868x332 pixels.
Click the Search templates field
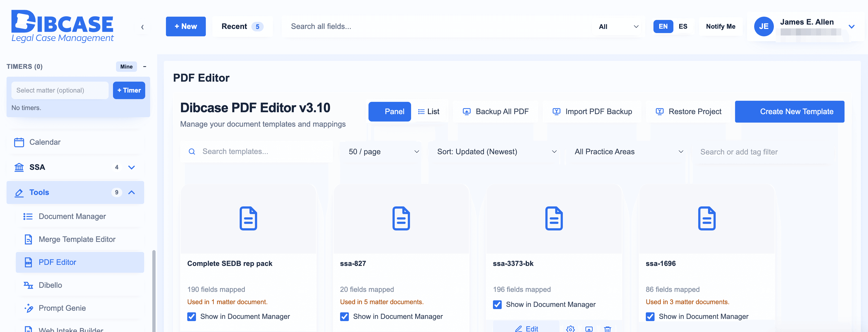click(257, 152)
